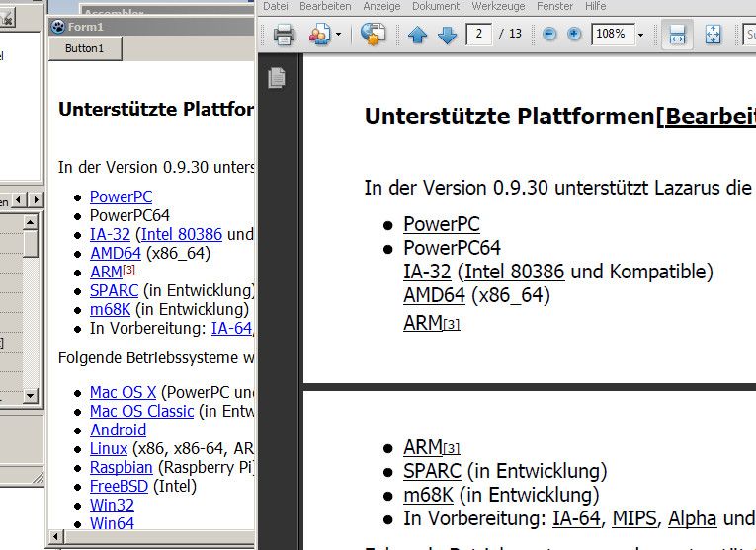The width and height of the screenshot is (756, 550).
Task: Open the Datei menu
Action: 276,6
